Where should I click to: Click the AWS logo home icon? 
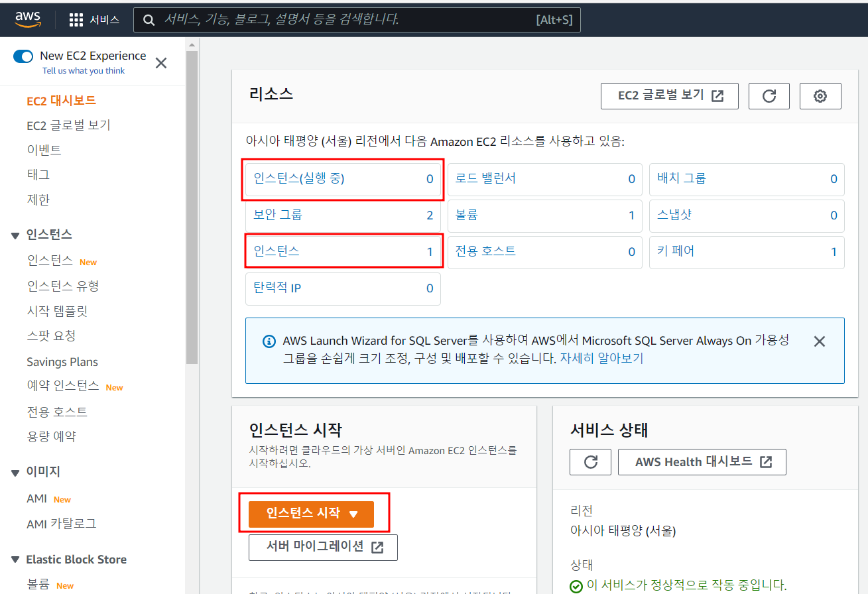[29, 19]
